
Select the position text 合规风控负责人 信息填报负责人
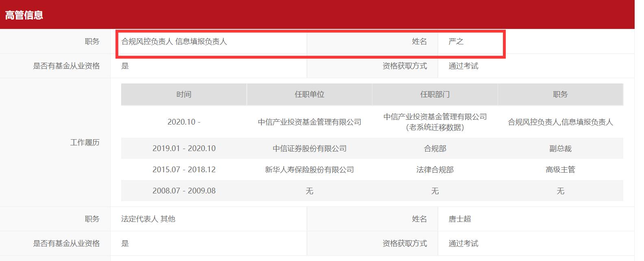click(x=174, y=42)
